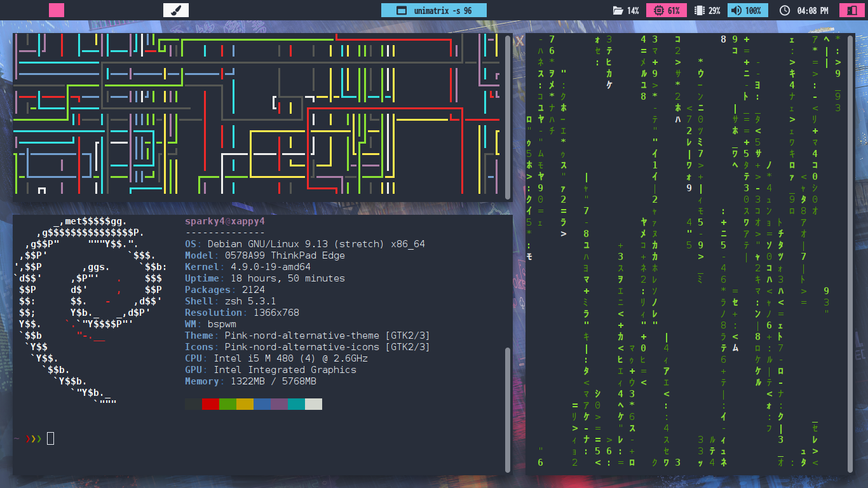Image resolution: width=868 pixels, height=488 pixels.
Task: Click the folder disk usage icon
Action: pos(617,11)
